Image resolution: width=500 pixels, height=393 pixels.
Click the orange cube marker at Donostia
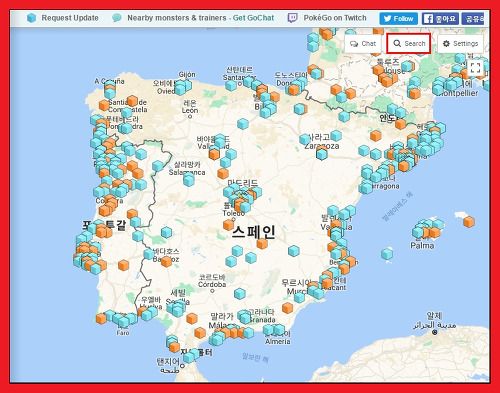click(x=294, y=90)
